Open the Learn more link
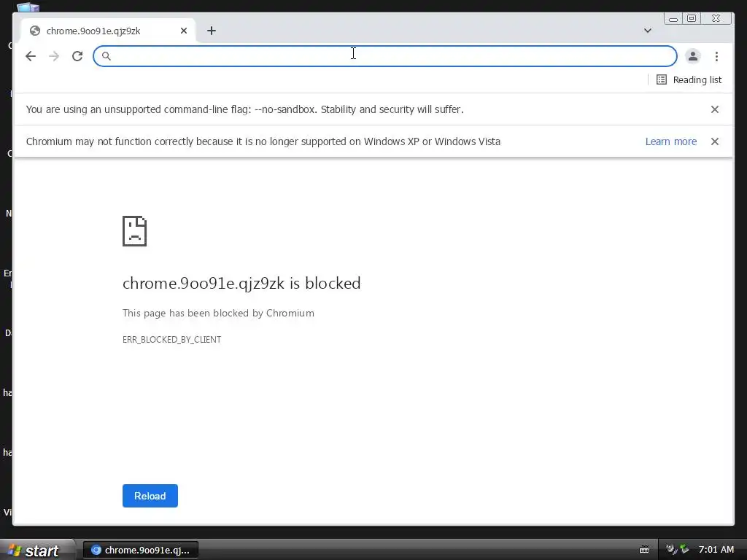 coord(671,141)
